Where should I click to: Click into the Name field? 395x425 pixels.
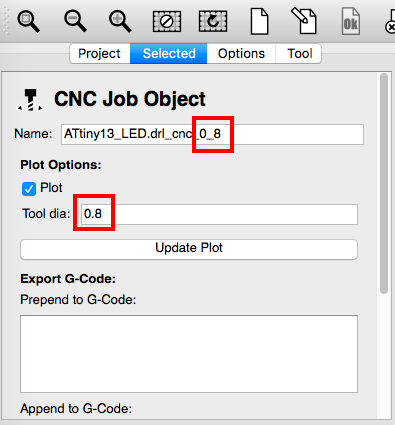pos(212,134)
